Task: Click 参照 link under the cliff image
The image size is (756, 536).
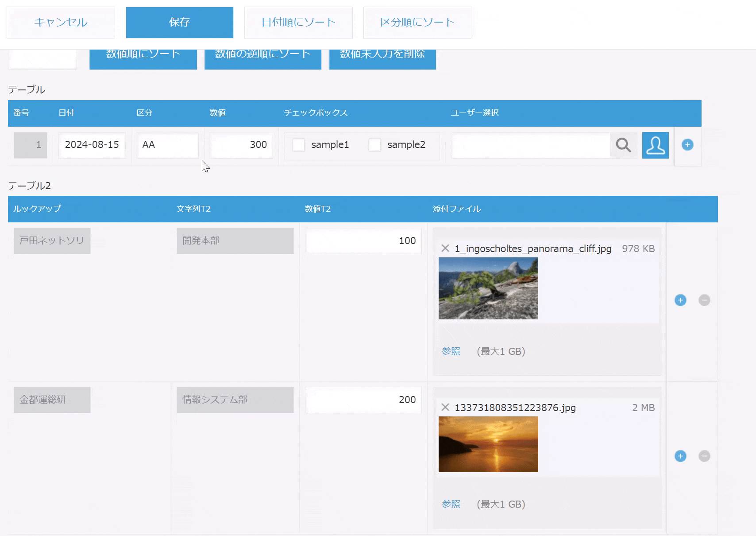Action: pos(451,351)
